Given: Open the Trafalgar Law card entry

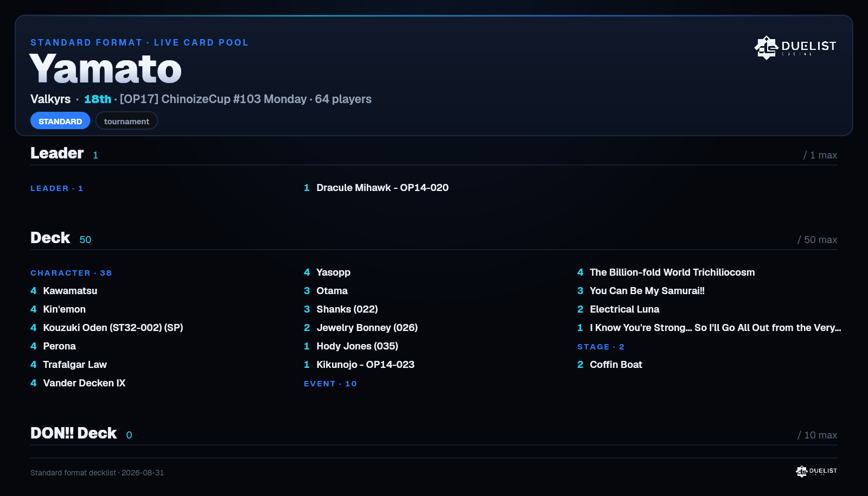Looking at the screenshot, I should pyautogui.click(x=68, y=365).
